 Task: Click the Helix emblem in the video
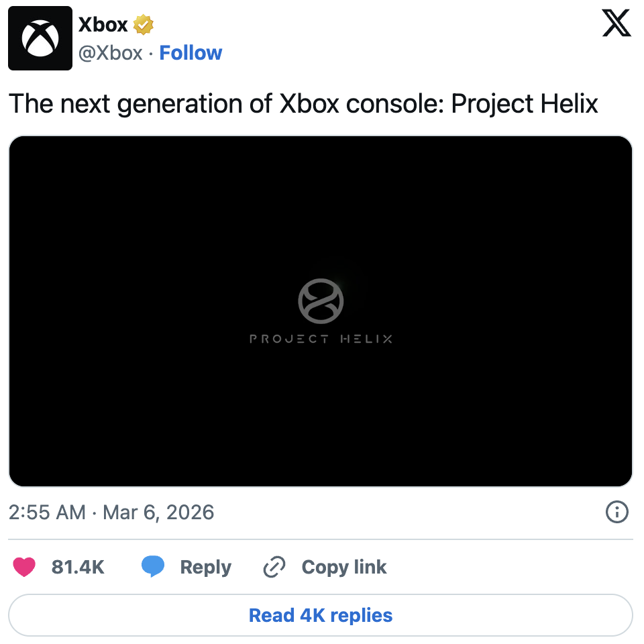click(x=321, y=301)
